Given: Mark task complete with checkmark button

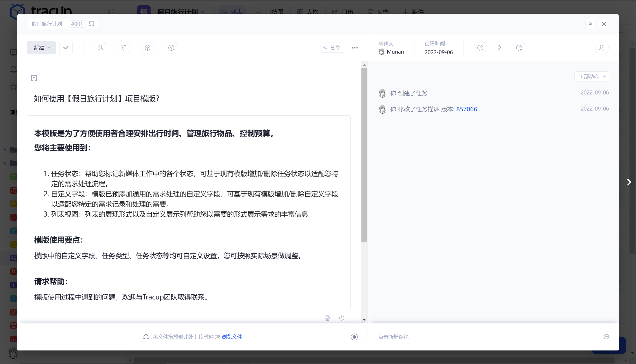Looking at the screenshot, I should coord(66,48).
